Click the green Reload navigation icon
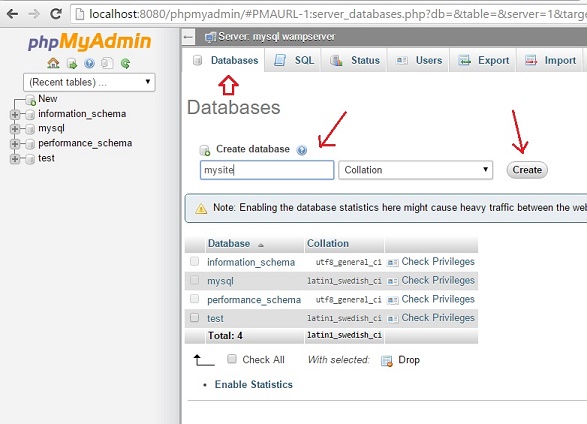The image size is (587, 424). 125,63
